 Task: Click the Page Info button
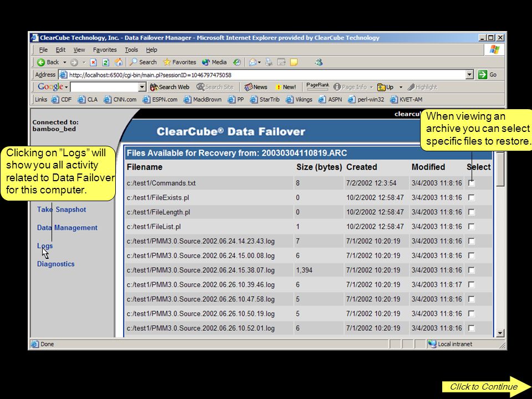350,87
